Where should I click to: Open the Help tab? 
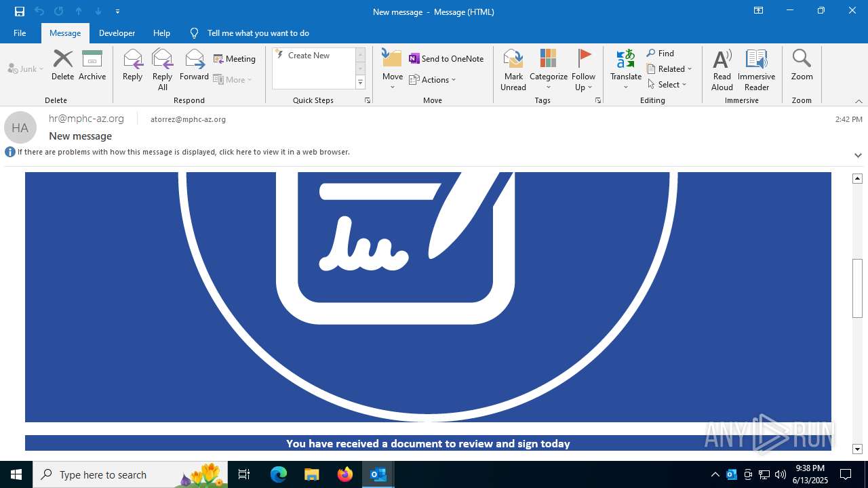pos(161,33)
